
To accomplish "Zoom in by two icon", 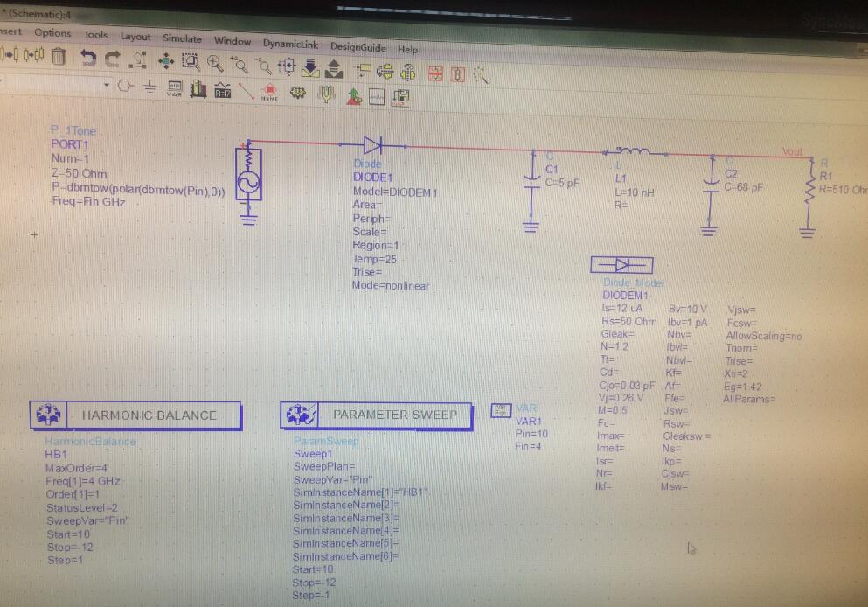I will point(240,65).
